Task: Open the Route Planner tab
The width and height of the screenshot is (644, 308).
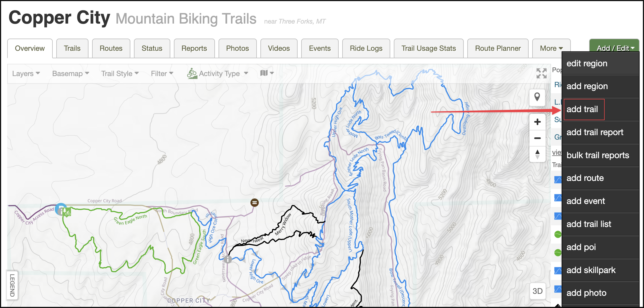Action: [498, 48]
